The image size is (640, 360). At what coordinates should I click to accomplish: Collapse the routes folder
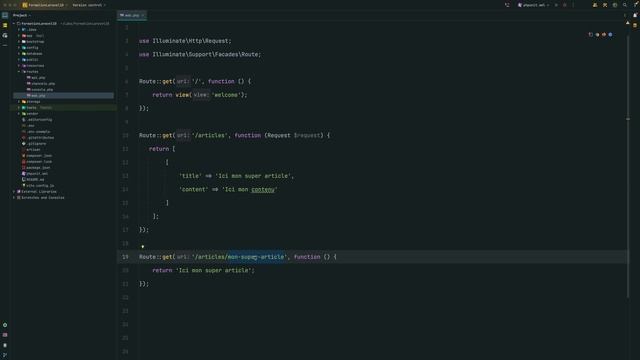(19, 71)
